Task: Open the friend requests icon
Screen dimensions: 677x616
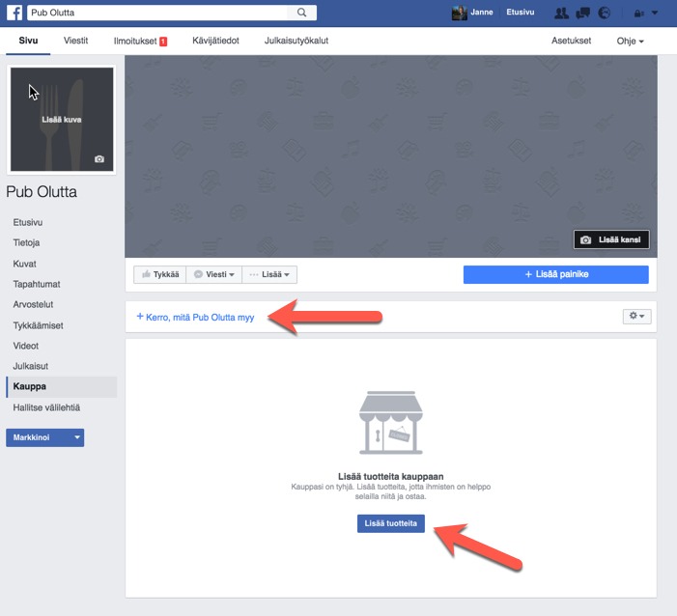Action: coord(561,13)
